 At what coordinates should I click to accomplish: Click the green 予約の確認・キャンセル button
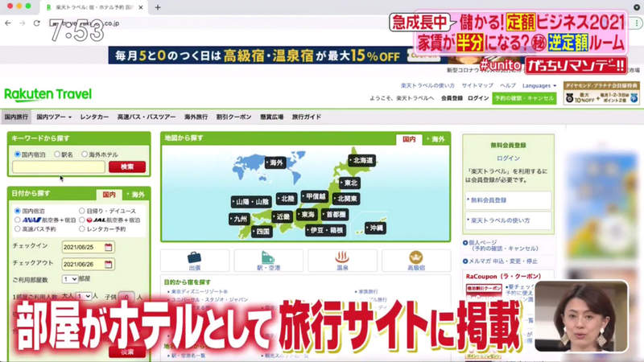tap(525, 98)
